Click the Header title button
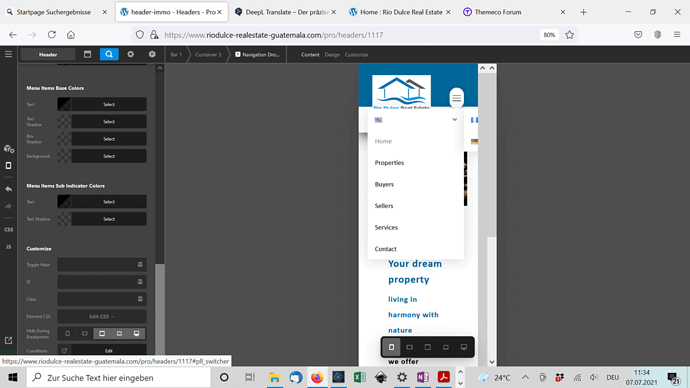The width and height of the screenshot is (690, 388). tap(48, 55)
